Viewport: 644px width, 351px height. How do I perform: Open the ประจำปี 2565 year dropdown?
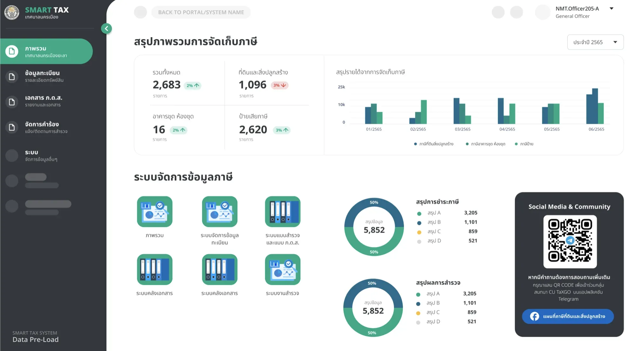(595, 42)
